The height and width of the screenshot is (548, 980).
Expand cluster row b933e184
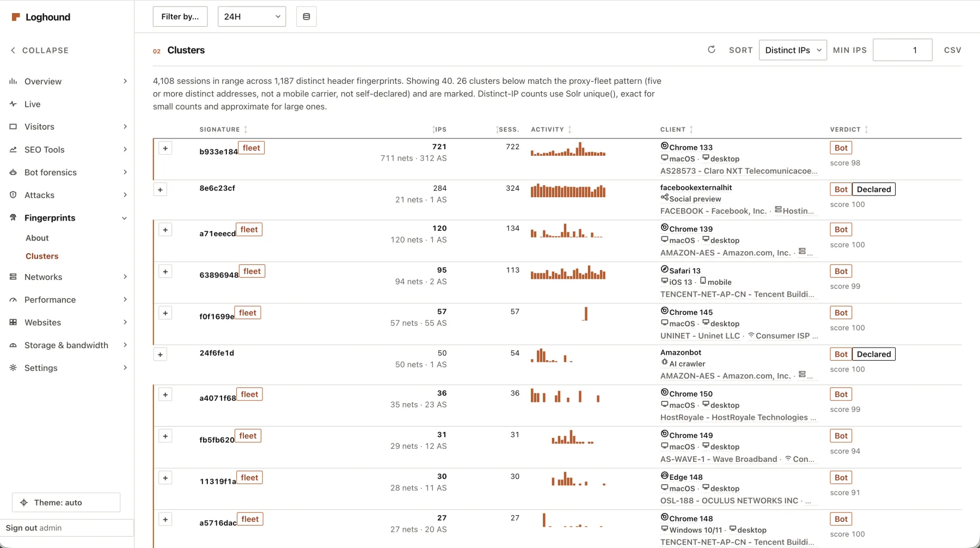(x=166, y=148)
